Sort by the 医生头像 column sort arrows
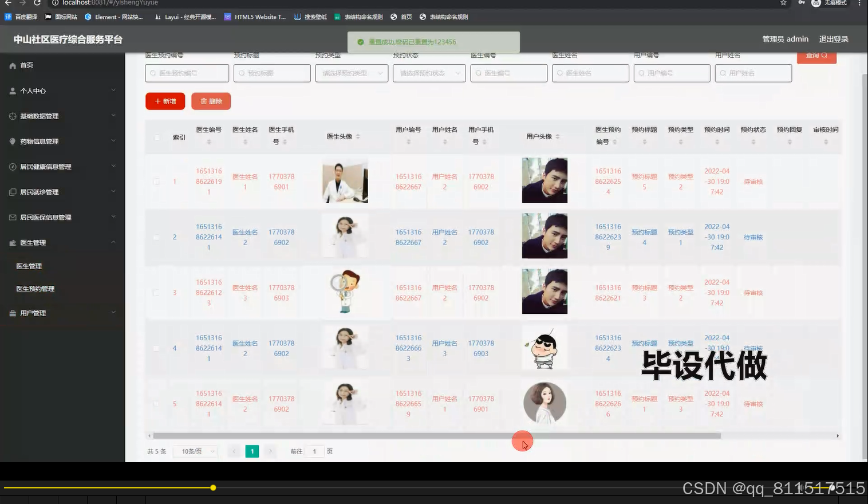868x504 pixels. tap(358, 136)
